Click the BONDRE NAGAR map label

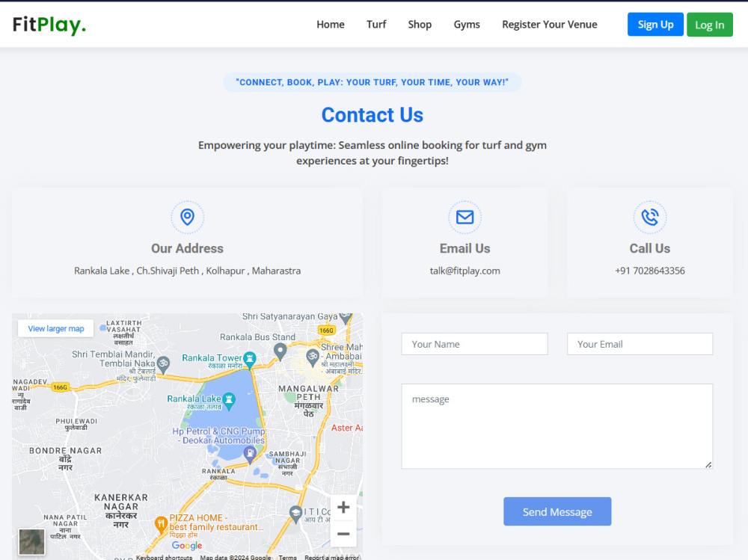(65, 459)
